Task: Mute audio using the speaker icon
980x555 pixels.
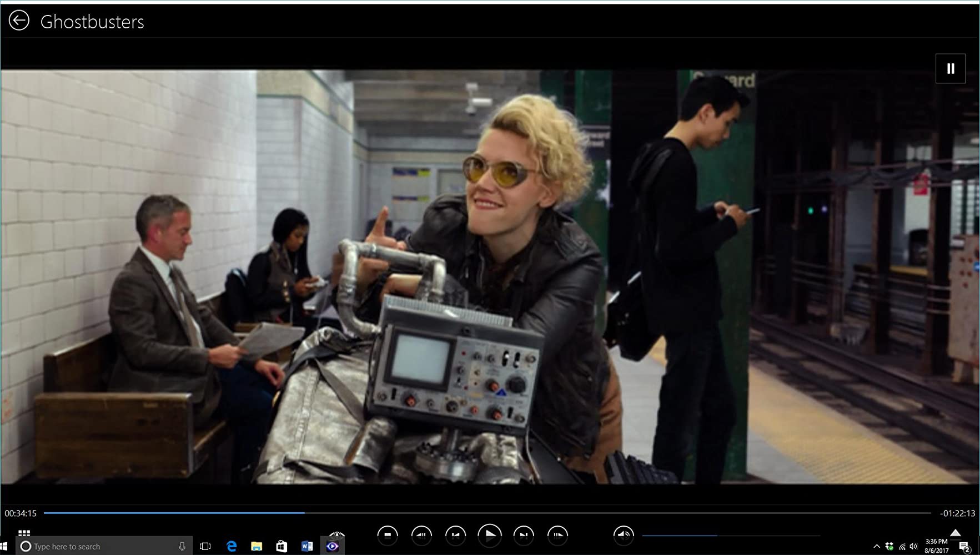Action: click(624, 535)
